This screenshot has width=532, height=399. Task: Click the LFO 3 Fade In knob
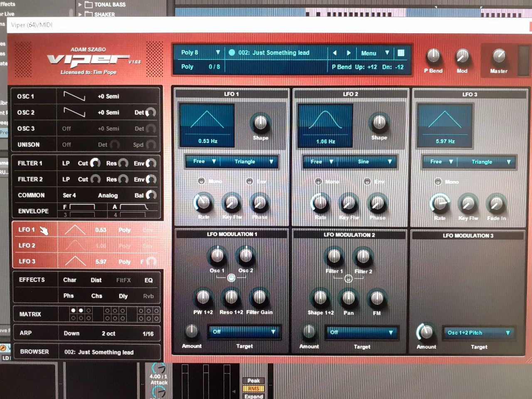coord(496,204)
